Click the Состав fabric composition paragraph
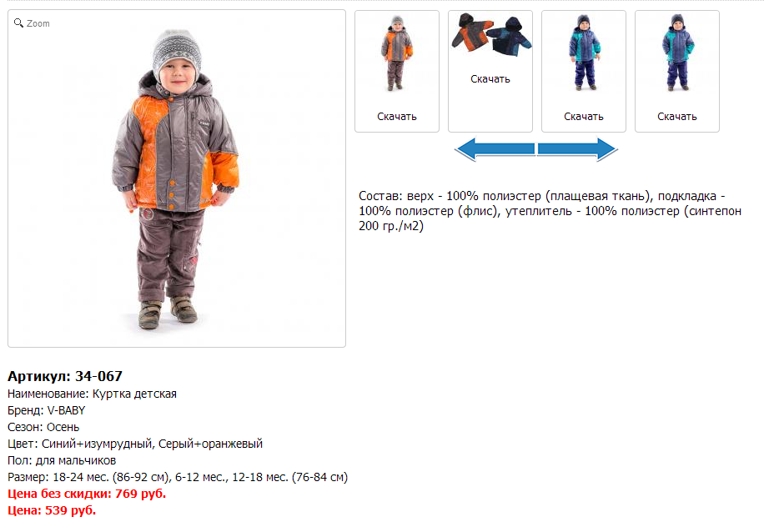This screenshot has height=532, width=764. click(x=550, y=211)
